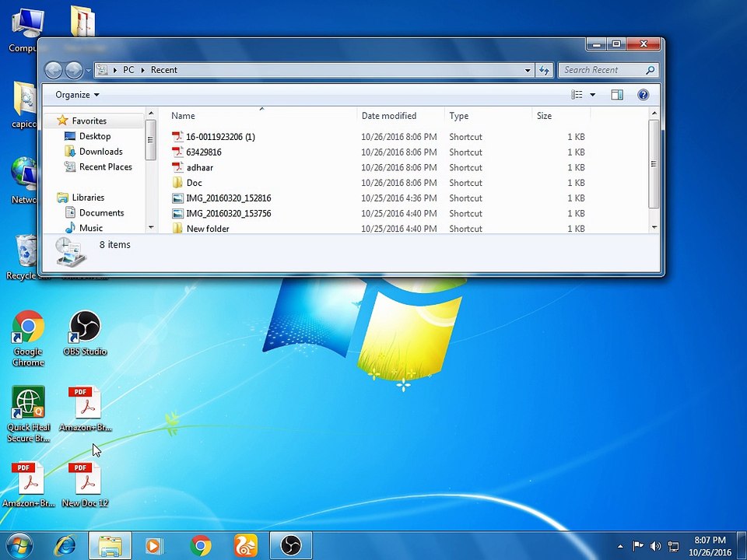Open the Windows Start button

(19, 546)
